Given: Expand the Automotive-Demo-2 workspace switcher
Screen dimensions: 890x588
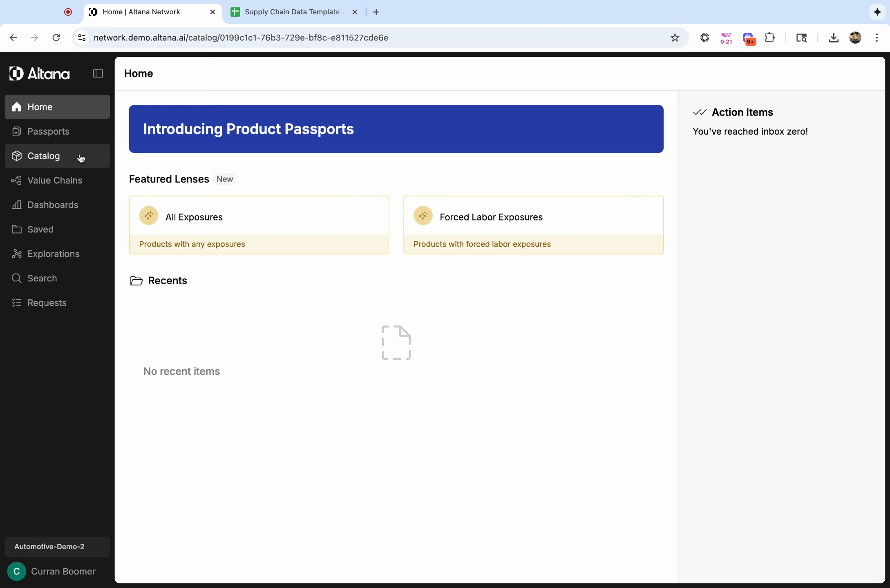Looking at the screenshot, I should 57,547.
